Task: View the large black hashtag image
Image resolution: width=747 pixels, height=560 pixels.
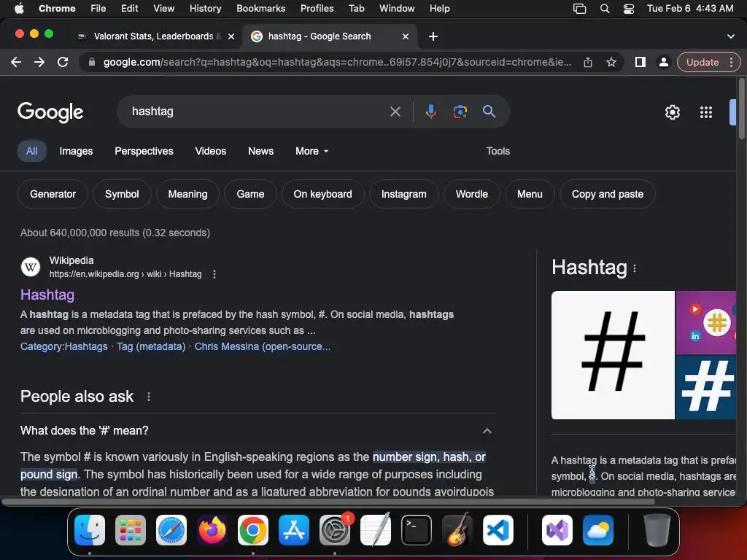Action: [613, 355]
